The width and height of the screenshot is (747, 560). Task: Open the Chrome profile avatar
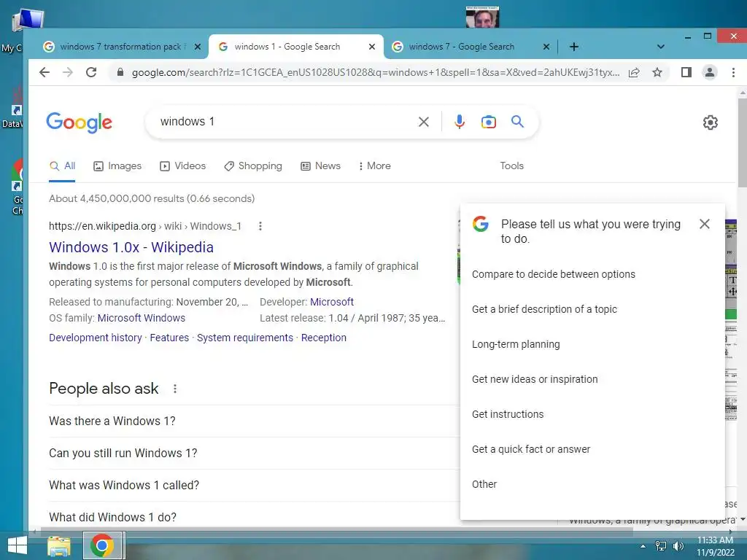tap(710, 72)
